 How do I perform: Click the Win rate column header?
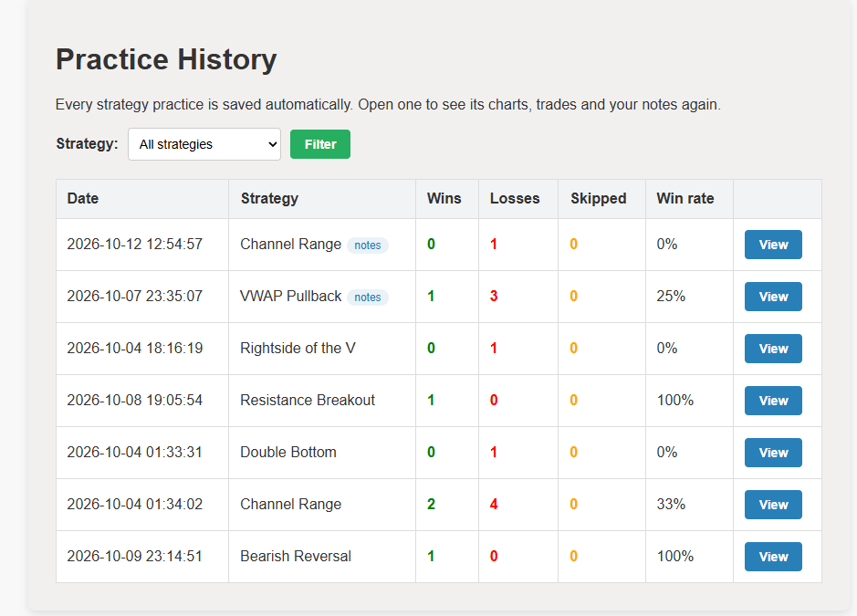tap(689, 199)
